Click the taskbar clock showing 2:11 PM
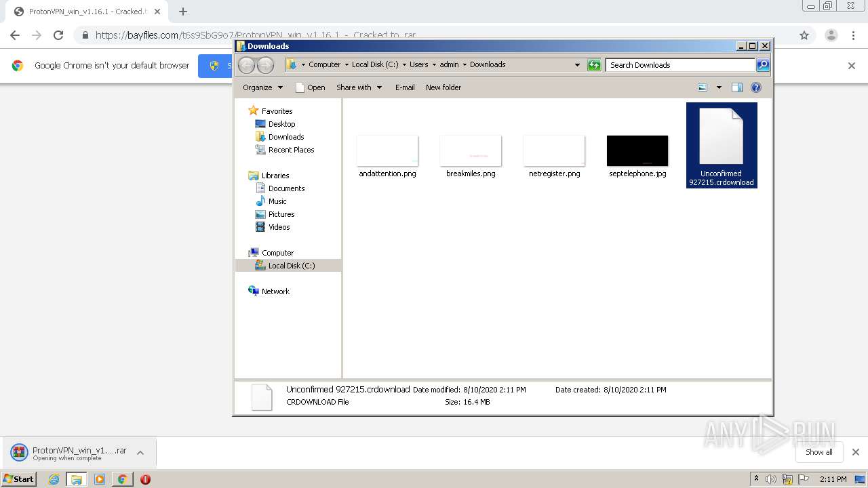The height and width of the screenshot is (488, 868). (x=833, y=479)
